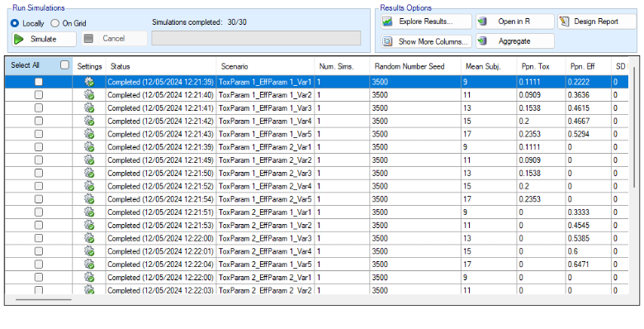Click the simulation progress bar

256,38
